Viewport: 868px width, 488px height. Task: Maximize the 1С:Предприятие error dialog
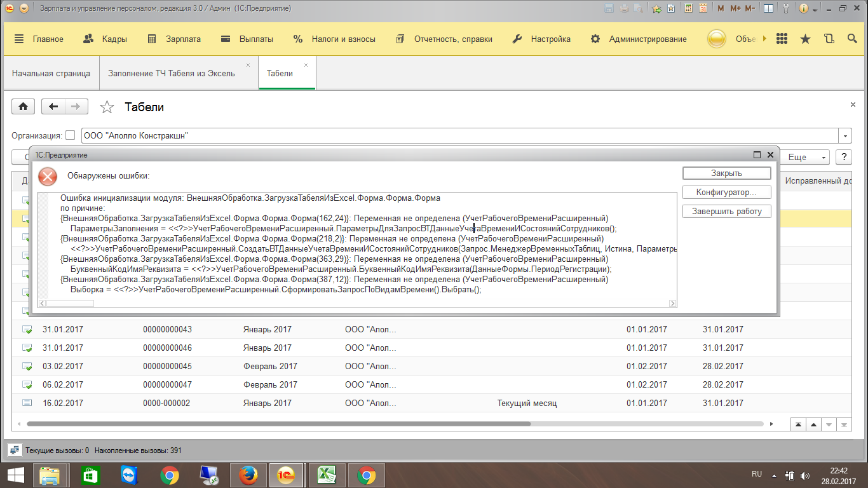[x=757, y=154]
